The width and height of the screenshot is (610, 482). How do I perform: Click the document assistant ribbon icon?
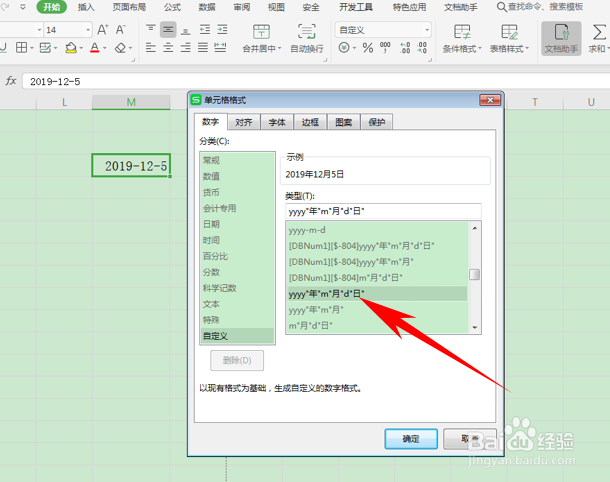click(x=561, y=38)
